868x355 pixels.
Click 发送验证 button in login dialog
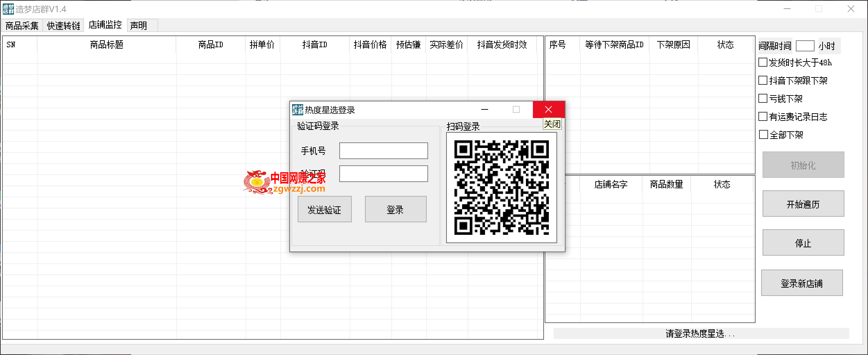tap(324, 209)
